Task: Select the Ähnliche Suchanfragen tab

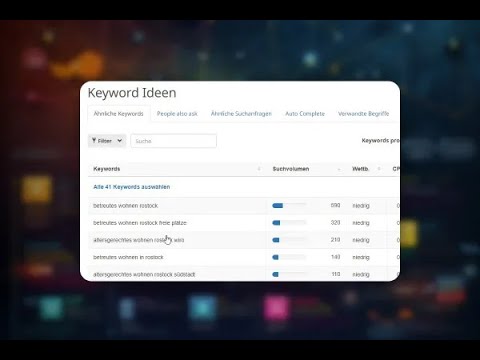Action: pyautogui.click(x=241, y=114)
